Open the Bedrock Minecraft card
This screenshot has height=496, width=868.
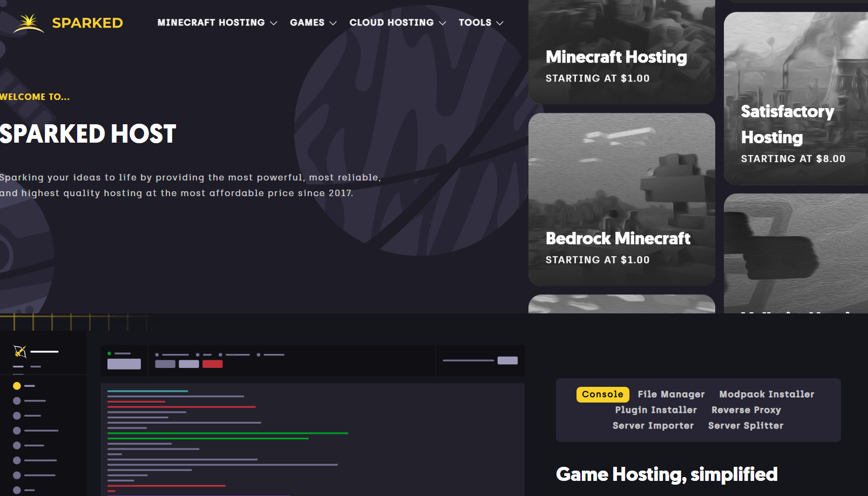pos(622,199)
